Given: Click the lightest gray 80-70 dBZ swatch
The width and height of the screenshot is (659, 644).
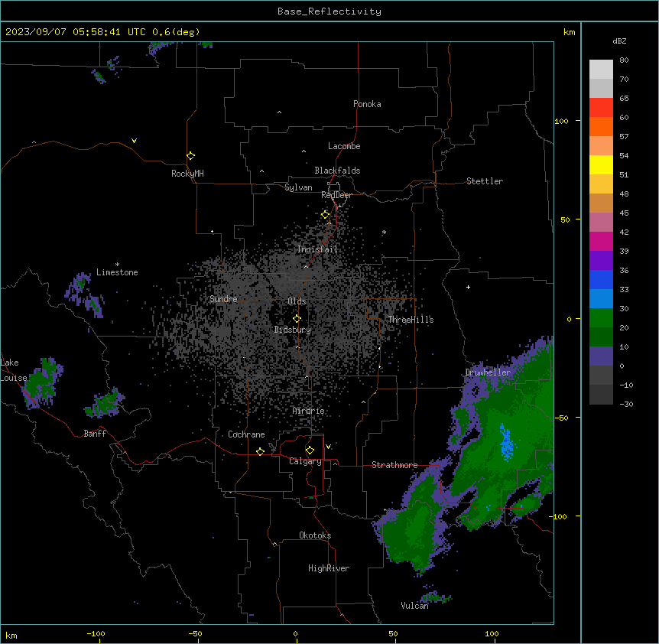Looking at the screenshot, I should [601, 69].
